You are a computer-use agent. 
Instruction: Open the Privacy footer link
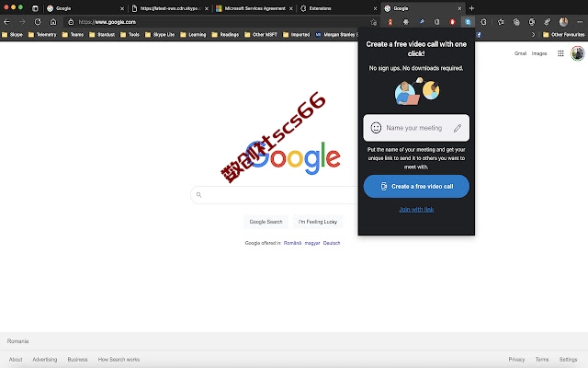coord(516,360)
